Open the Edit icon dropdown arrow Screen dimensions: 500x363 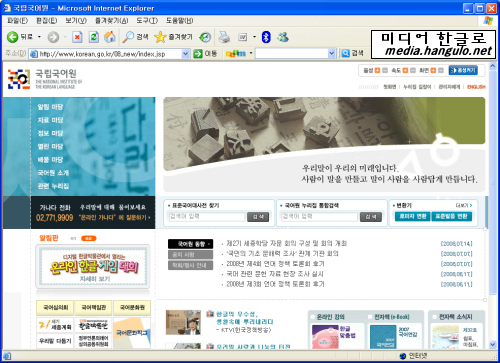[x=254, y=37]
